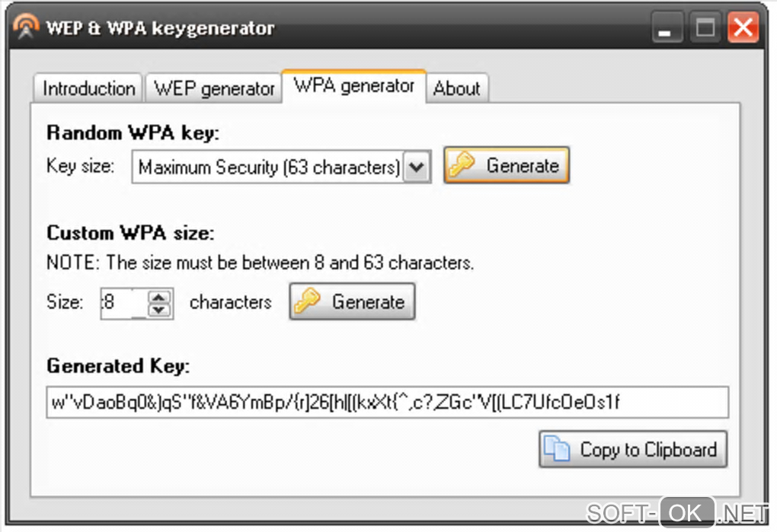
Task: Increase custom size with the up spinner arrow
Action: pos(158,295)
